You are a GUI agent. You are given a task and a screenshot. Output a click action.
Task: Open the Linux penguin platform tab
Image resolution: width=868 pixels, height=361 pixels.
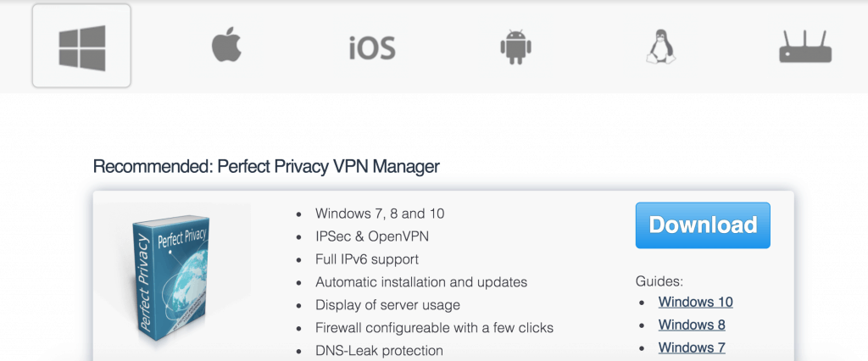coord(660,47)
